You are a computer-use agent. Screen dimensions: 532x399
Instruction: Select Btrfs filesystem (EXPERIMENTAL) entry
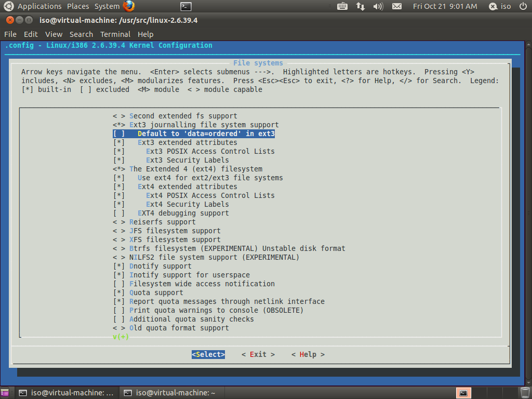coord(229,248)
